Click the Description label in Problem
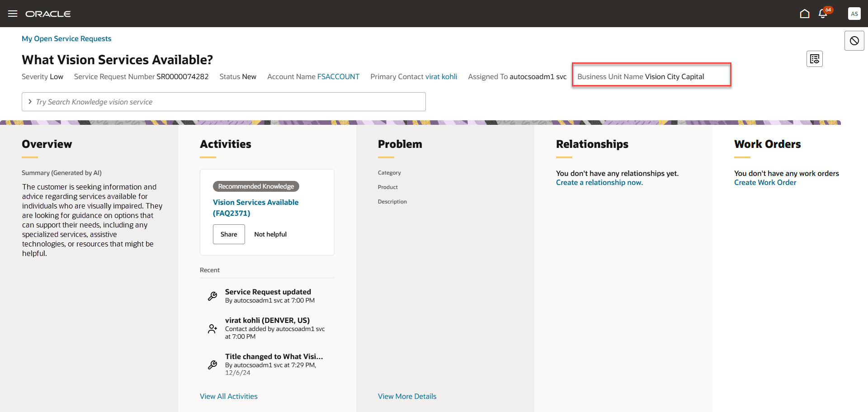868x412 pixels. tap(392, 202)
